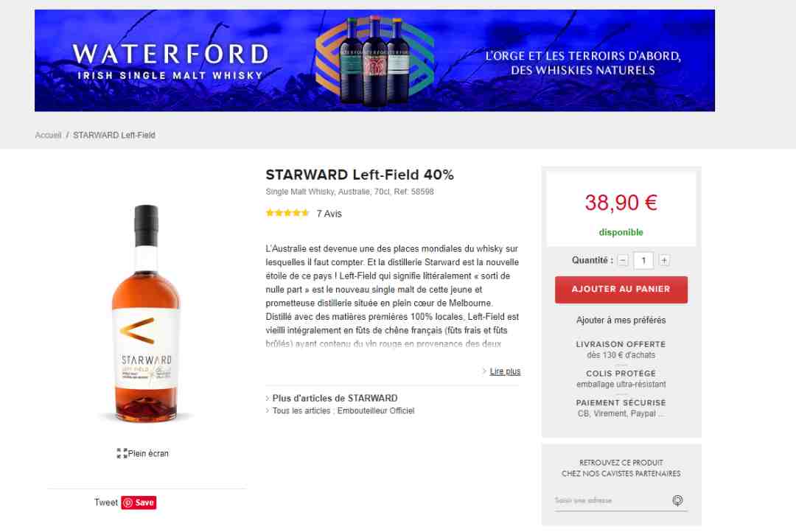Click the Starward bottle product image
796x532 pixels.
click(x=146, y=313)
